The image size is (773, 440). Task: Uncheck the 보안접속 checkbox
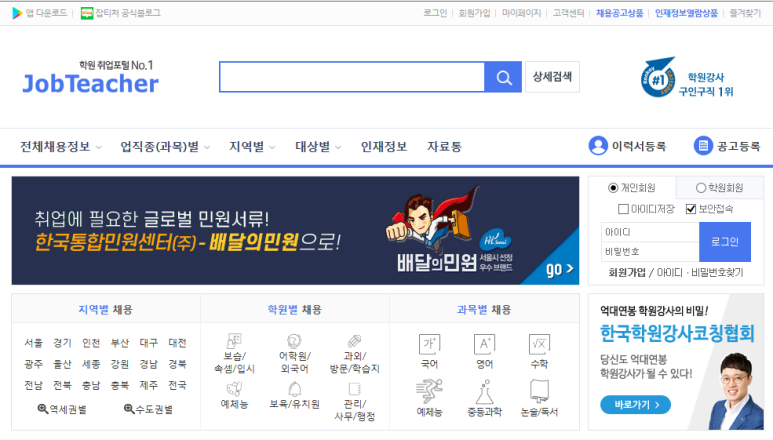691,209
